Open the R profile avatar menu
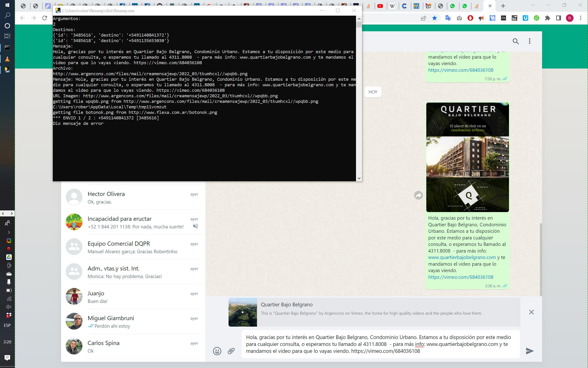The width and height of the screenshot is (588, 368). click(570, 18)
